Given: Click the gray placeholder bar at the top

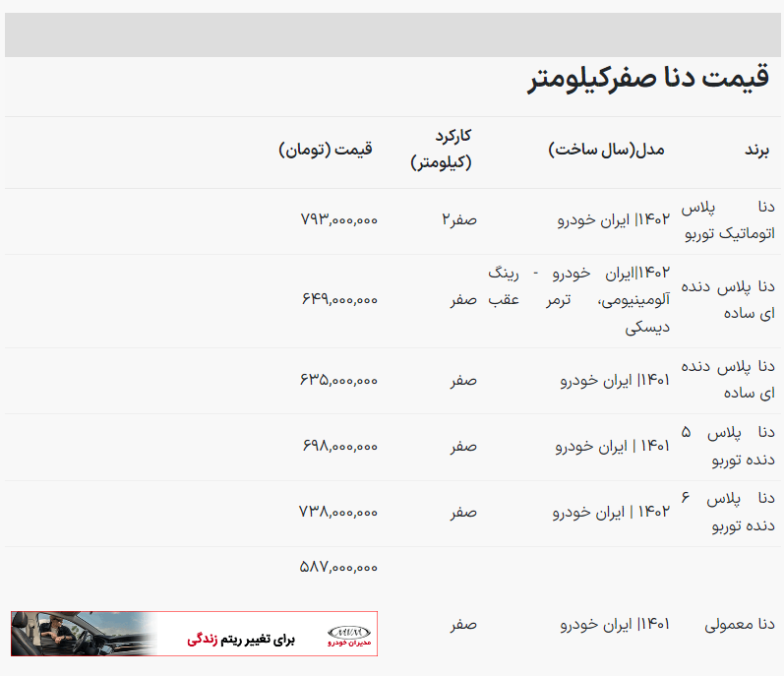Looking at the screenshot, I should pyautogui.click(x=392, y=34).
